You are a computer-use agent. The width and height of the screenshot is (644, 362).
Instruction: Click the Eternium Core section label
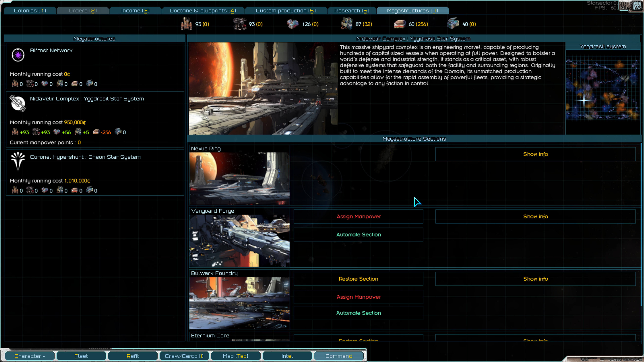click(210, 336)
